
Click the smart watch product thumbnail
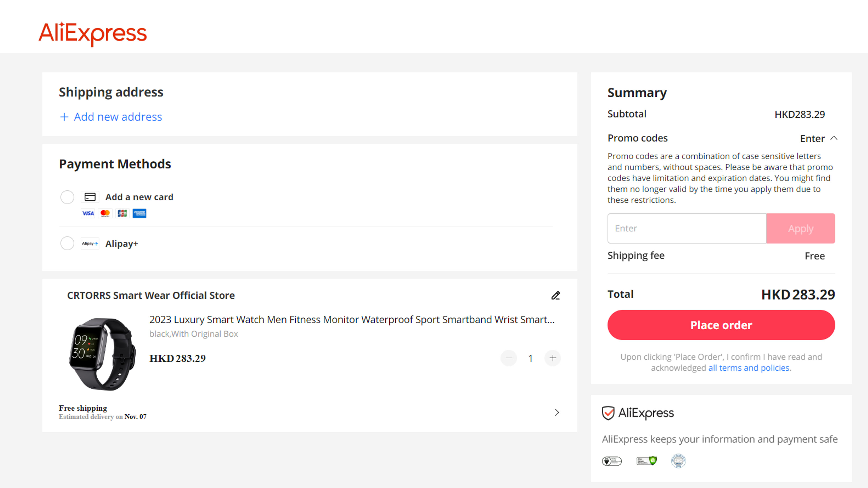pos(102,354)
